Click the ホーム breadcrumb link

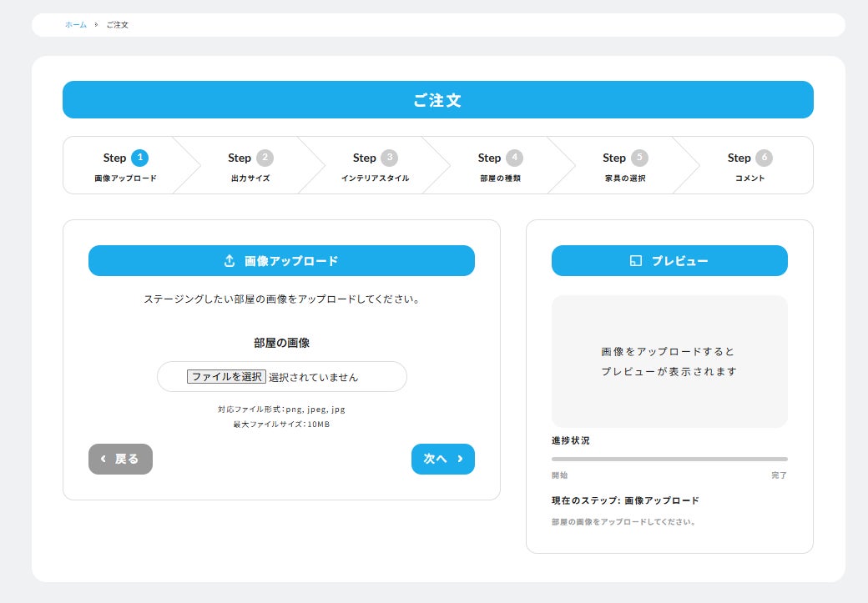pyautogui.click(x=76, y=25)
